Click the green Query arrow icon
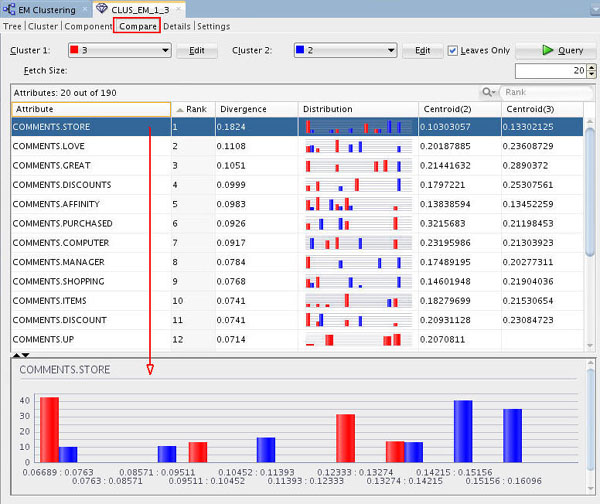Viewport: 600px width, 504px height. 548,50
